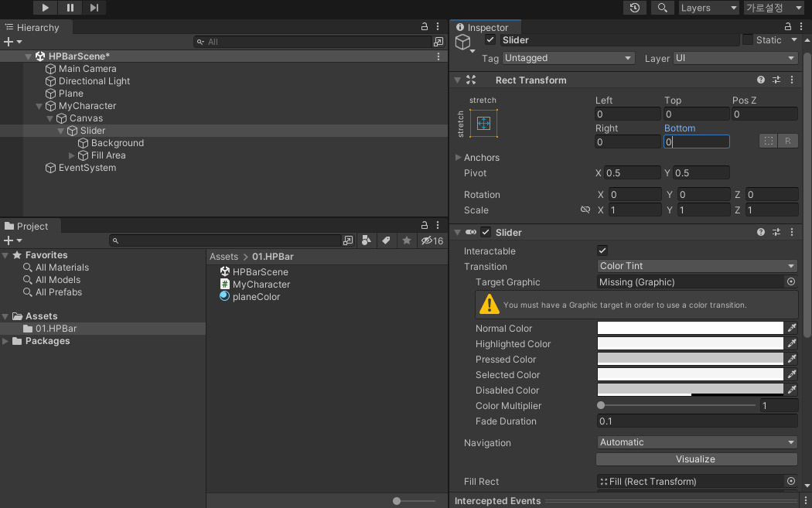
Task: Open search window from Hierarchy search bar
Action: [438, 42]
